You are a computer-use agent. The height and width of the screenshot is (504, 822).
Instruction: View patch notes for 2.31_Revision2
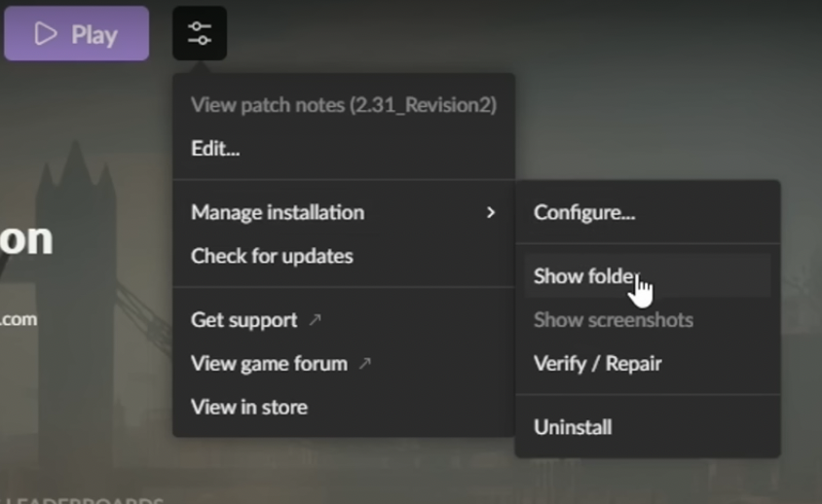(343, 105)
